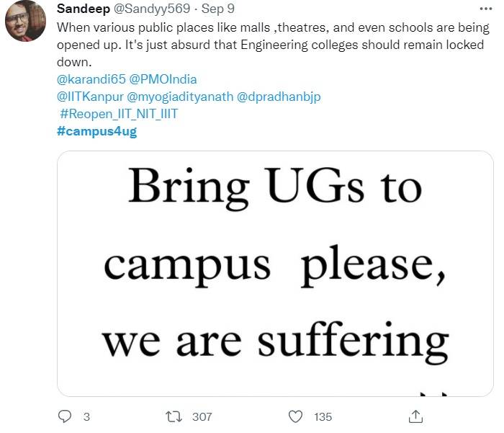Click the #Reopen_IIT_NIT_IIIT hashtag
504x433 pixels.
(119, 114)
